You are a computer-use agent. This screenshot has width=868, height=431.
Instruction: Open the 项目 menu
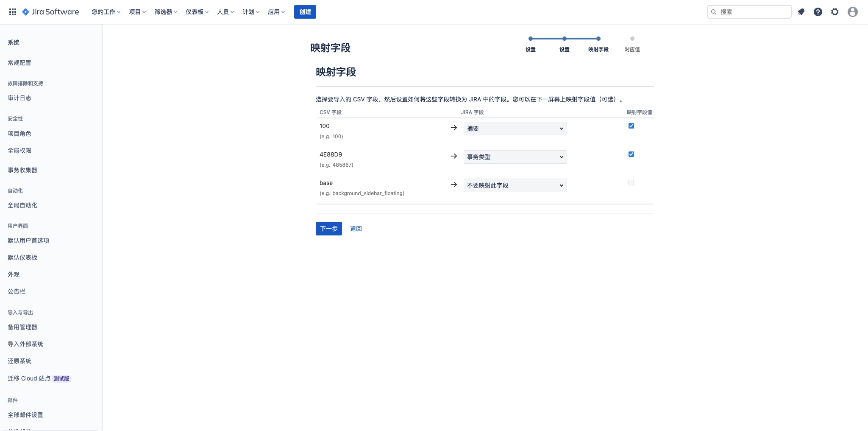click(x=137, y=12)
